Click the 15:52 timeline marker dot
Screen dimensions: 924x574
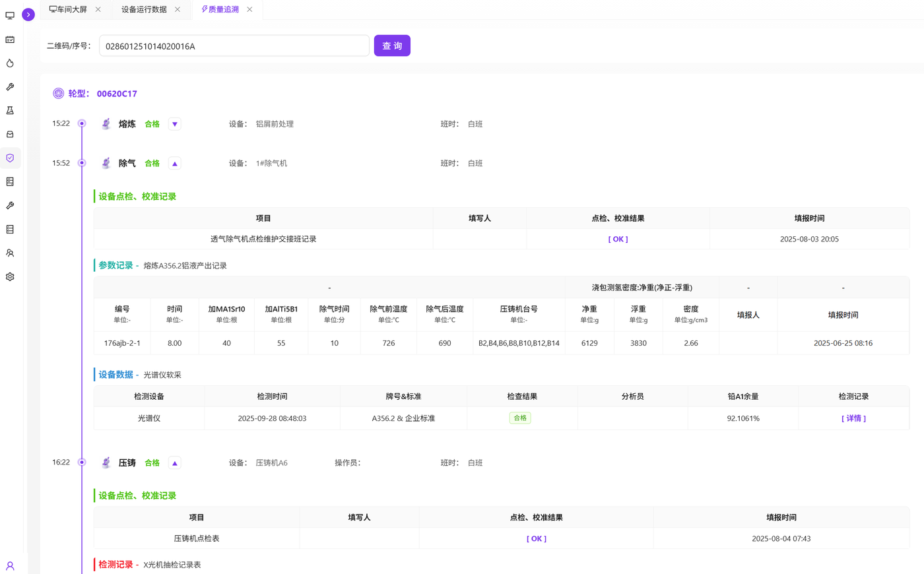click(82, 163)
